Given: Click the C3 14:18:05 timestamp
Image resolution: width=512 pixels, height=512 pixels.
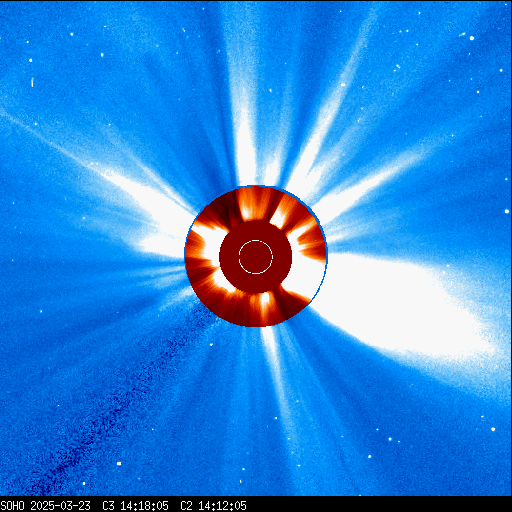Looking at the screenshot, I should [x=135, y=506].
